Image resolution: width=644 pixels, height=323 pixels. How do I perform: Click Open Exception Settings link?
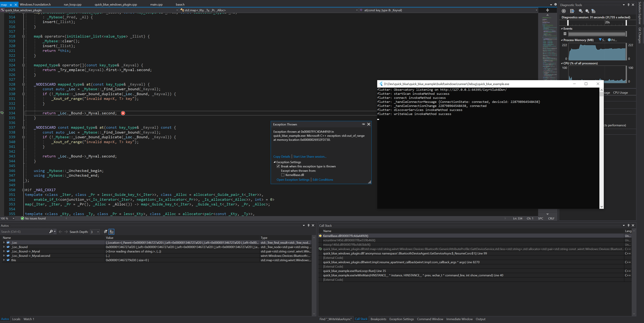[293, 179]
